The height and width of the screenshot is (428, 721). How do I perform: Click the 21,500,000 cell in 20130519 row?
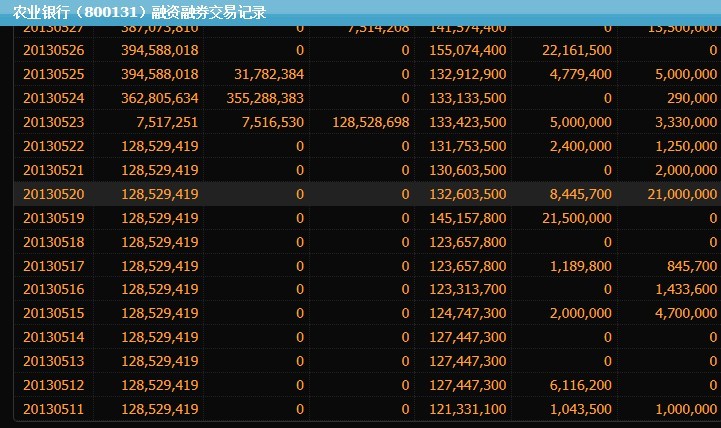(577, 218)
